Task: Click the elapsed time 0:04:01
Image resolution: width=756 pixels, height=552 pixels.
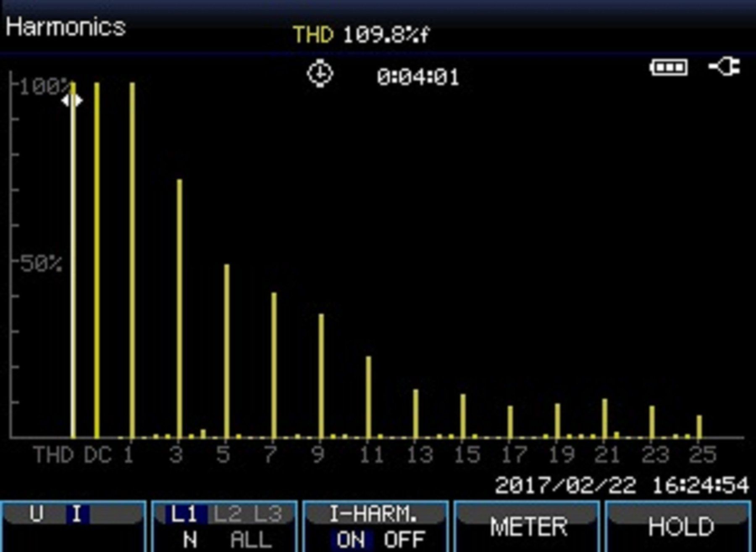Action: coord(418,78)
